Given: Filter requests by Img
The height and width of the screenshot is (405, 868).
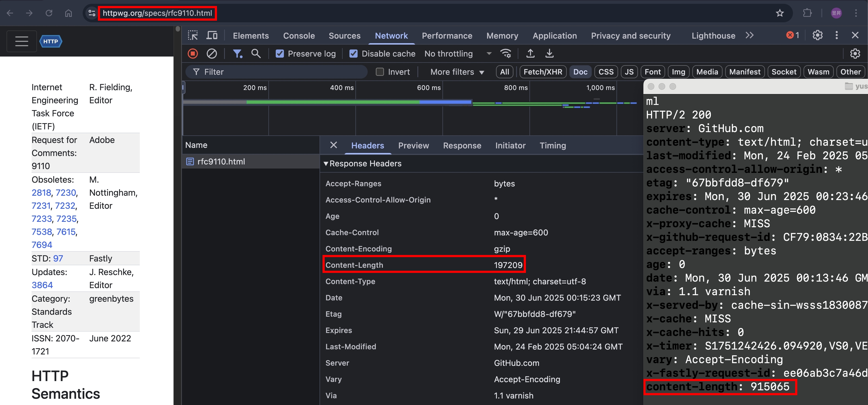Looking at the screenshot, I should [x=678, y=72].
